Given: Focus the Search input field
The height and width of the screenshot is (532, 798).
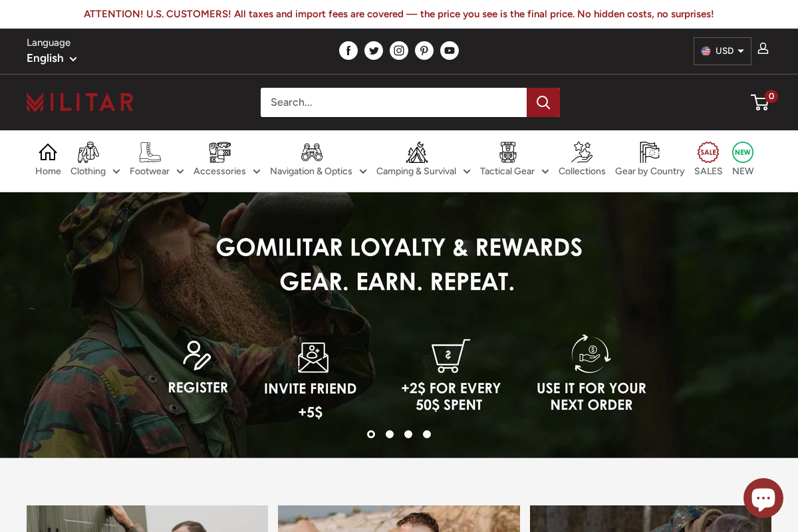Looking at the screenshot, I should (x=394, y=102).
